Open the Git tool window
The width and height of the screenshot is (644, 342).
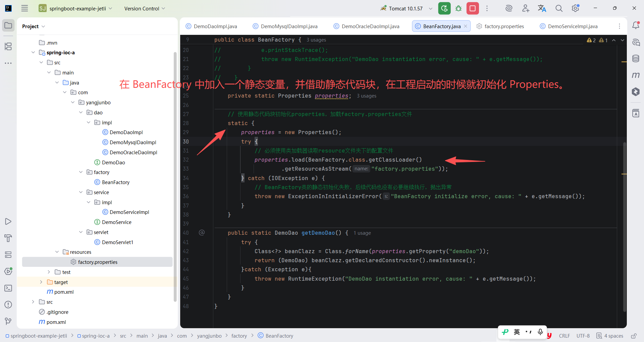[8, 321]
